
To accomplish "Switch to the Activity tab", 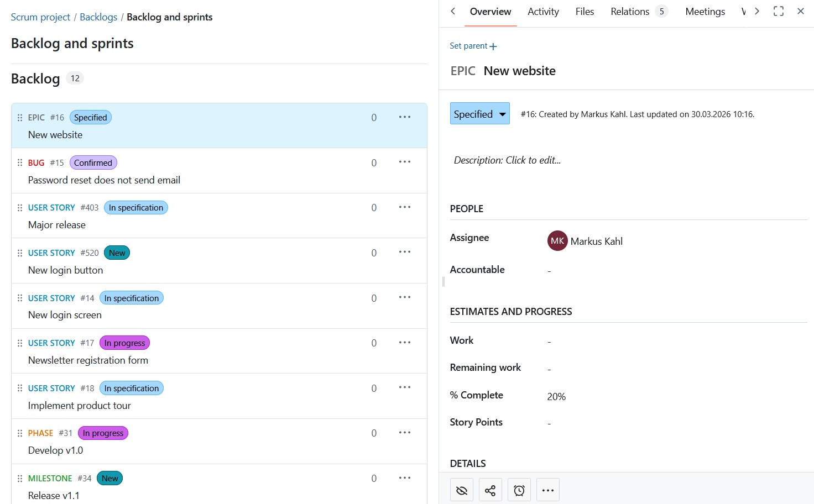I will 542,12.
